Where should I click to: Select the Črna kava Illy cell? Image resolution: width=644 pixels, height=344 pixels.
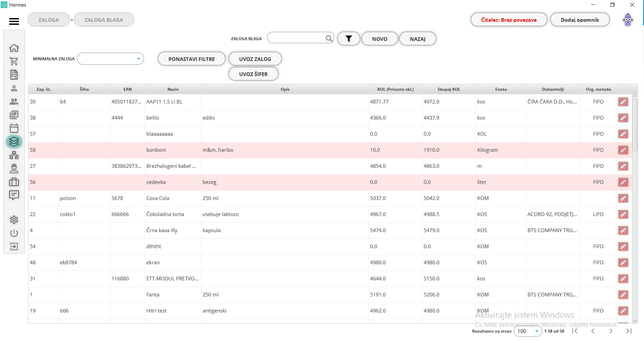[x=173, y=230]
